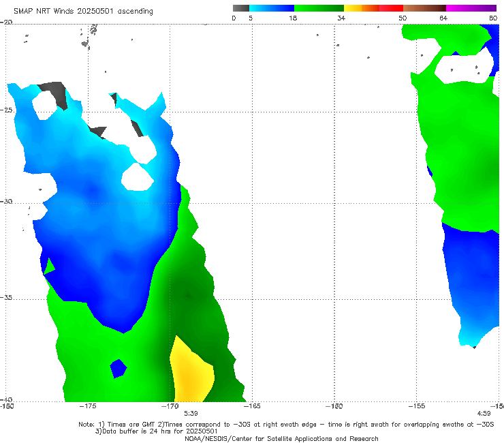Click the yellow-red 34-50 segment of the color bar
The height and width of the screenshot is (443, 504).
(x=373, y=8)
